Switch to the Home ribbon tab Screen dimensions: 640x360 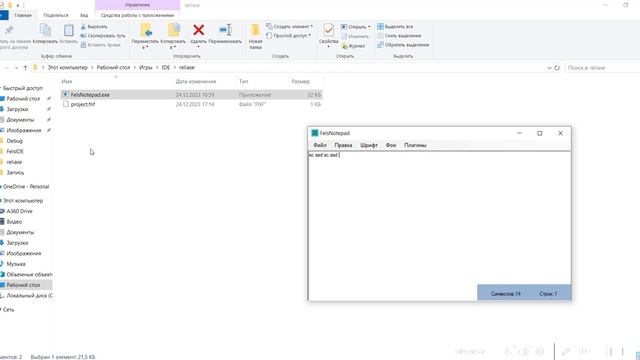click(23, 15)
